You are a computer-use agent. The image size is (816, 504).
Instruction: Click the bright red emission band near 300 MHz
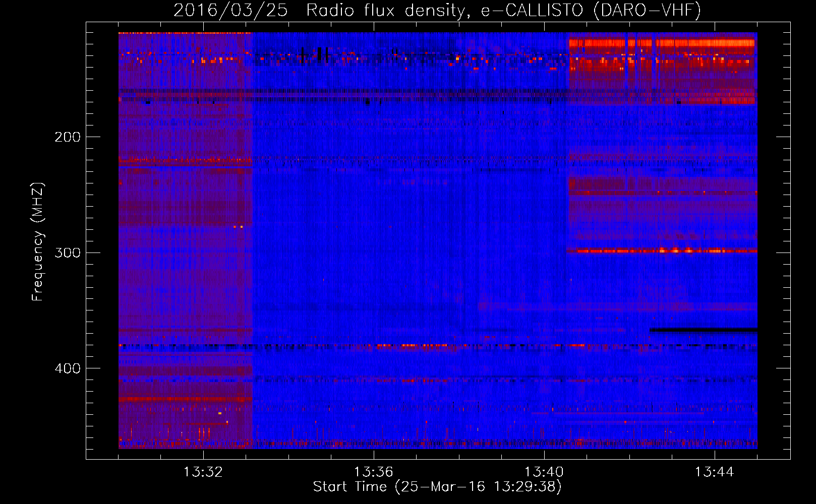click(x=662, y=250)
